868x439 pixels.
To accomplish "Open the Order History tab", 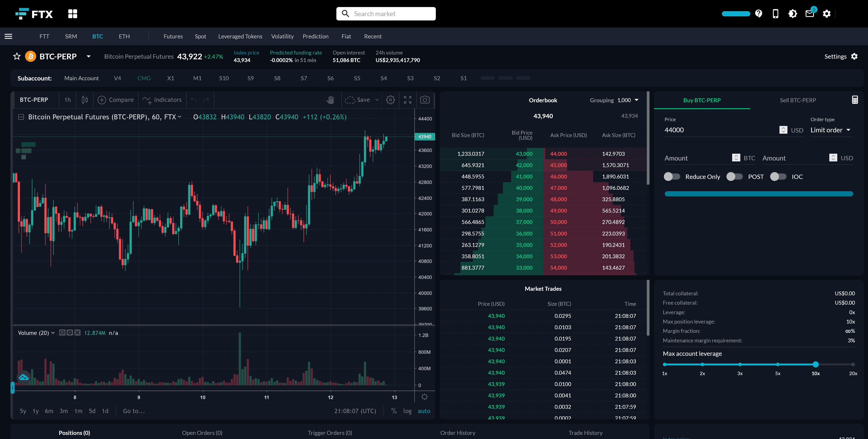I will [458, 433].
